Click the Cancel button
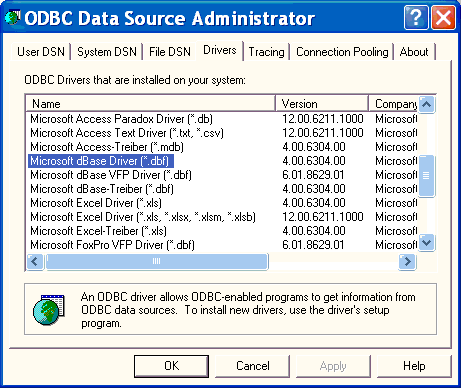Image resolution: width=461 pixels, height=388 pixels. click(x=253, y=366)
